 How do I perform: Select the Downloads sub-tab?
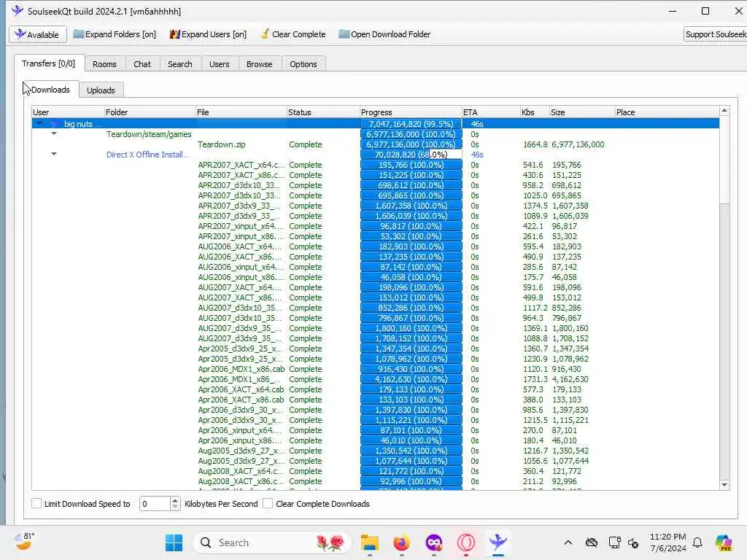(50, 90)
